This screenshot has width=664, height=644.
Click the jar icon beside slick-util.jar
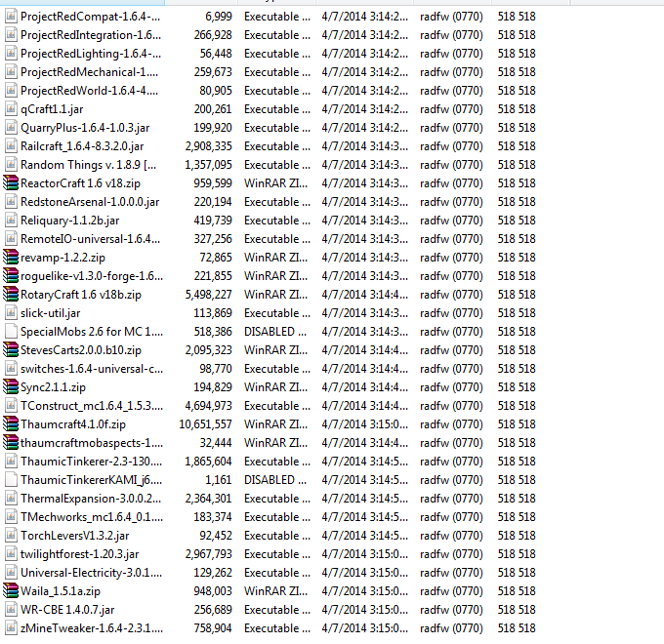11,312
